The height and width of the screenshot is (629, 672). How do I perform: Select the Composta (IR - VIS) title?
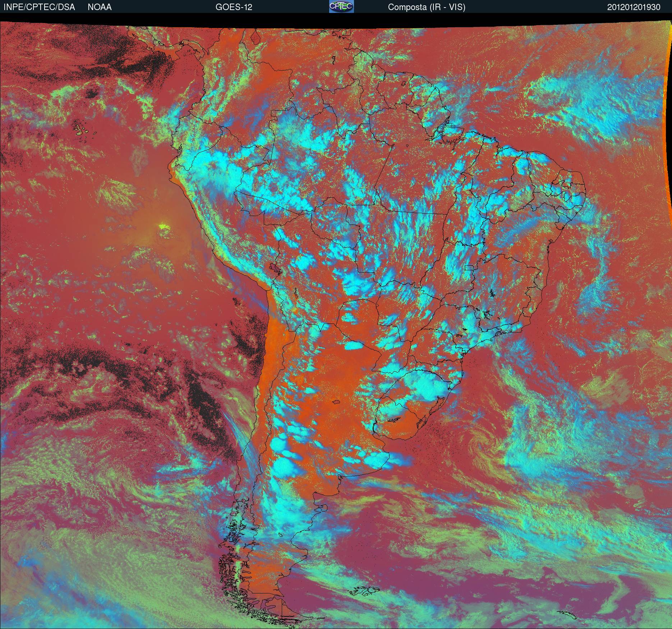[427, 8]
